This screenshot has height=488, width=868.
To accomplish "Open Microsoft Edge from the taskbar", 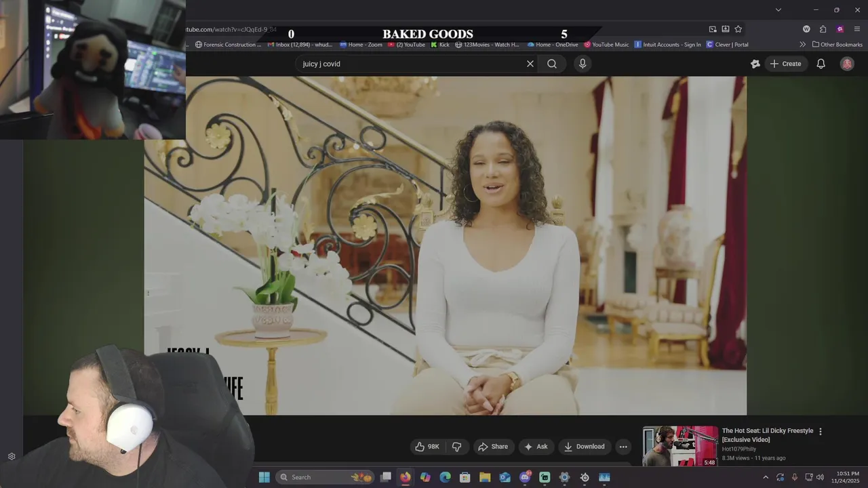I will click(446, 477).
